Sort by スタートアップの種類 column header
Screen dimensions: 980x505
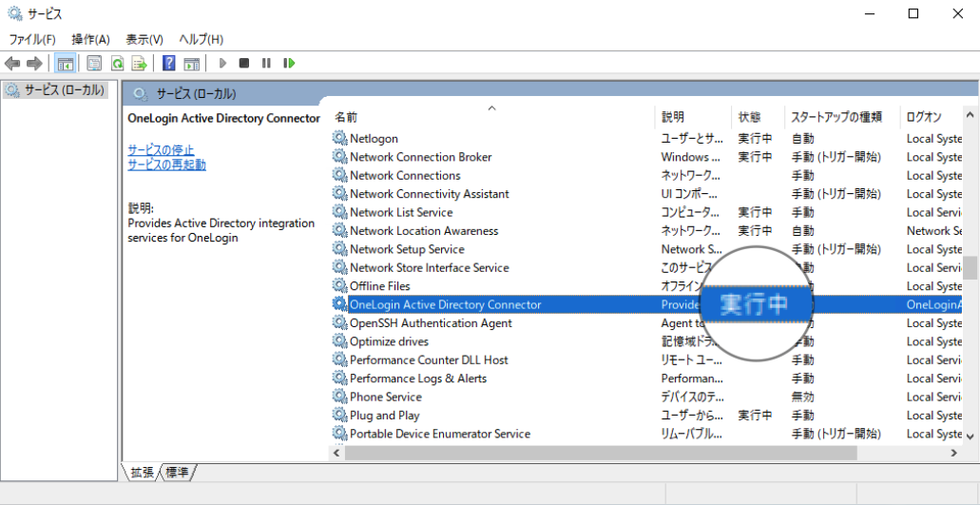842,117
